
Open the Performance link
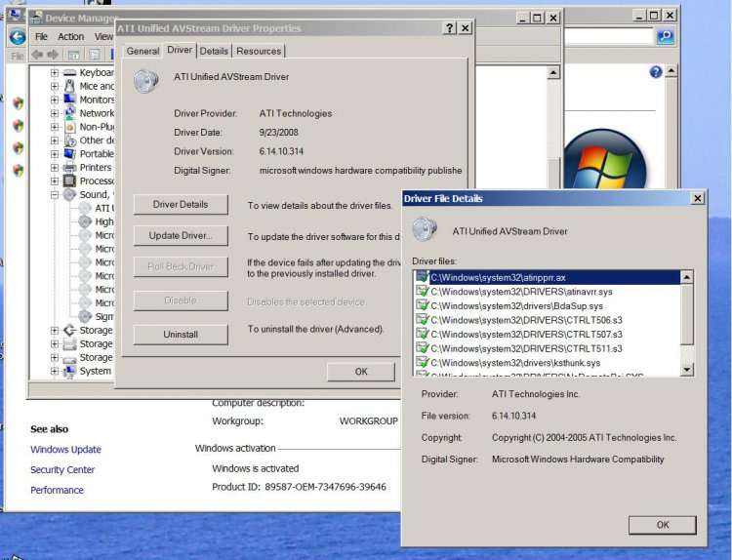(x=57, y=490)
